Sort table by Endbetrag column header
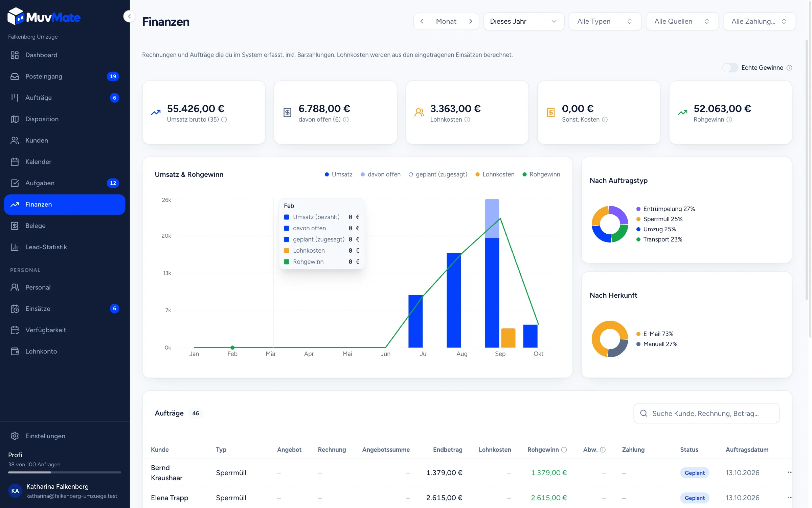The width and height of the screenshot is (812, 508). (x=447, y=450)
